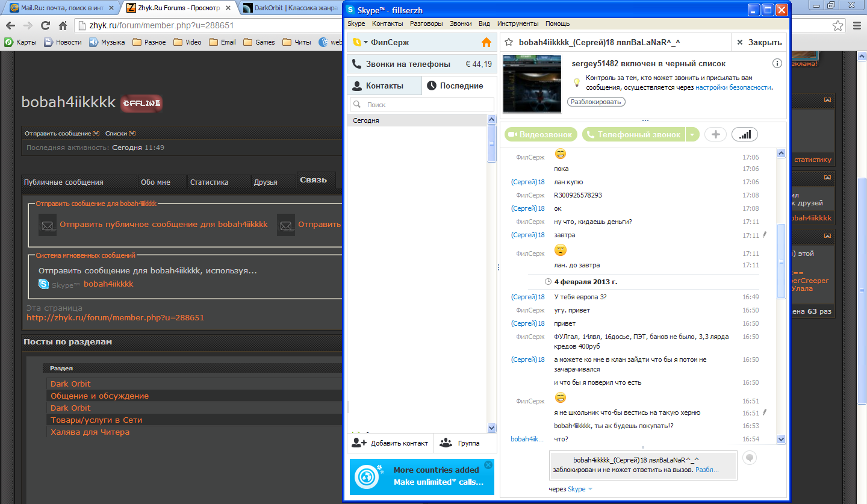867x504 pixels.
Task: Click the Закрыть button in Skype conversation
Action: [x=759, y=42]
